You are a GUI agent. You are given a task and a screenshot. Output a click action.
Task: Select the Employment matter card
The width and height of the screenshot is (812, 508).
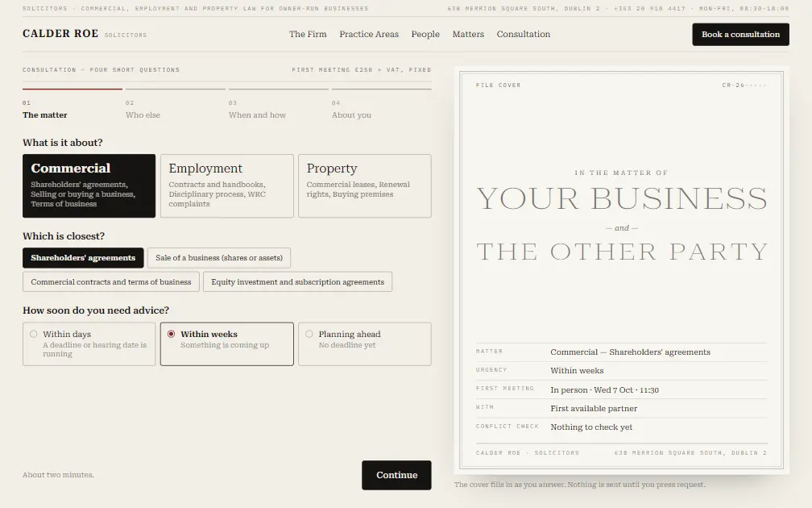[227, 185]
